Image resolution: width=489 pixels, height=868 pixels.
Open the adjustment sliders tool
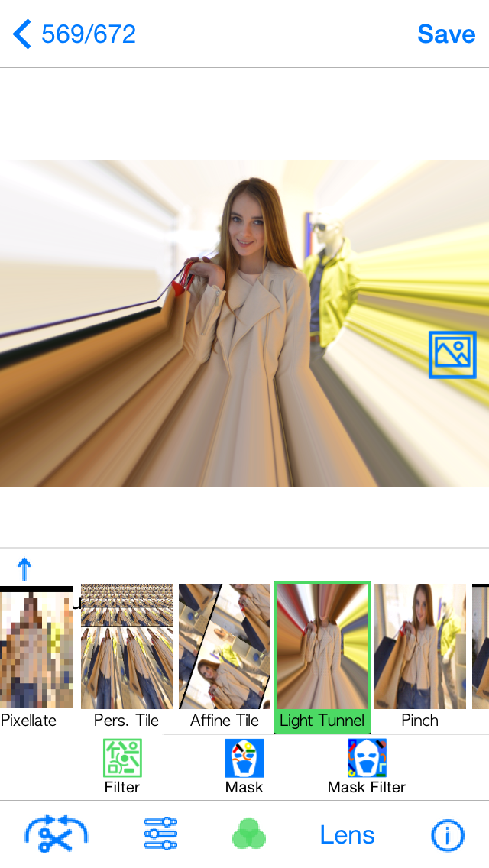[x=160, y=834]
